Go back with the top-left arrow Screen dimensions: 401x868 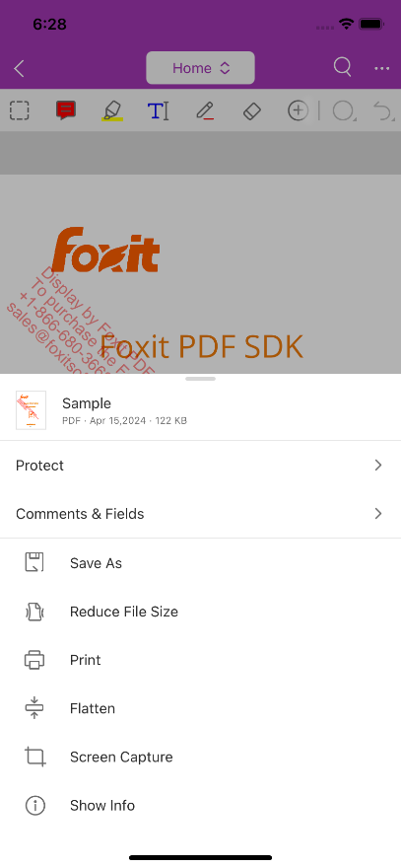pos(20,68)
